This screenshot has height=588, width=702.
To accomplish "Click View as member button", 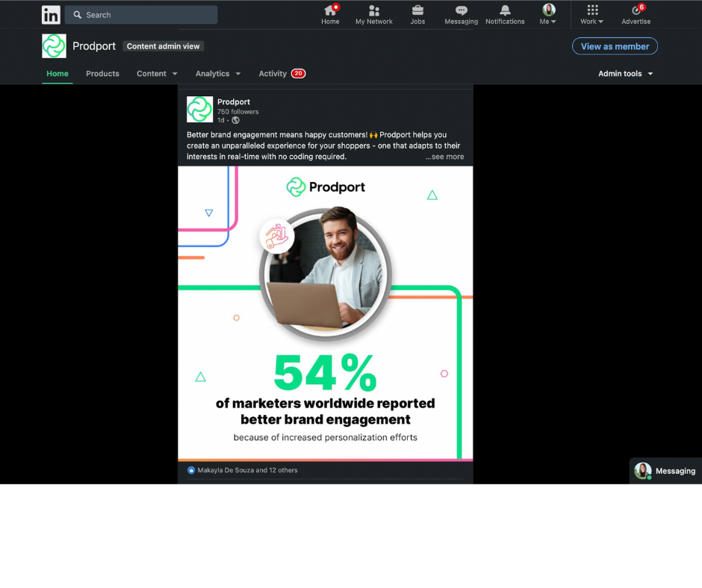I will [615, 46].
